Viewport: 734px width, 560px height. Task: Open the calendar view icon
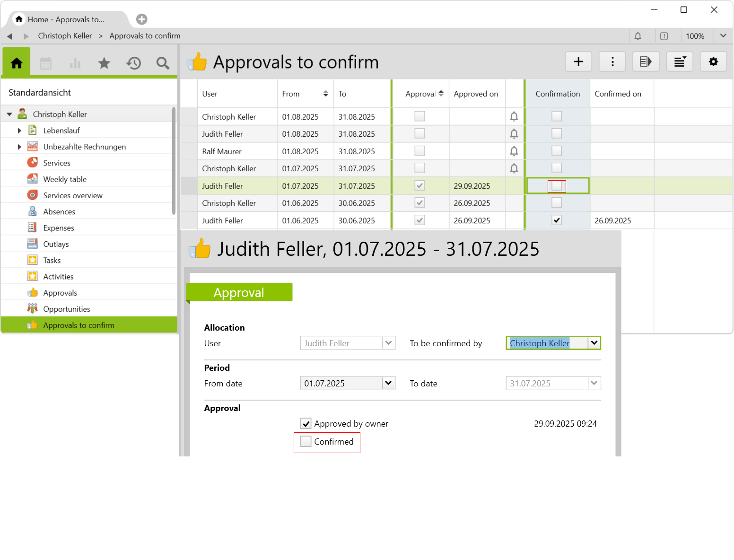pyautogui.click(x=46, y=63)
